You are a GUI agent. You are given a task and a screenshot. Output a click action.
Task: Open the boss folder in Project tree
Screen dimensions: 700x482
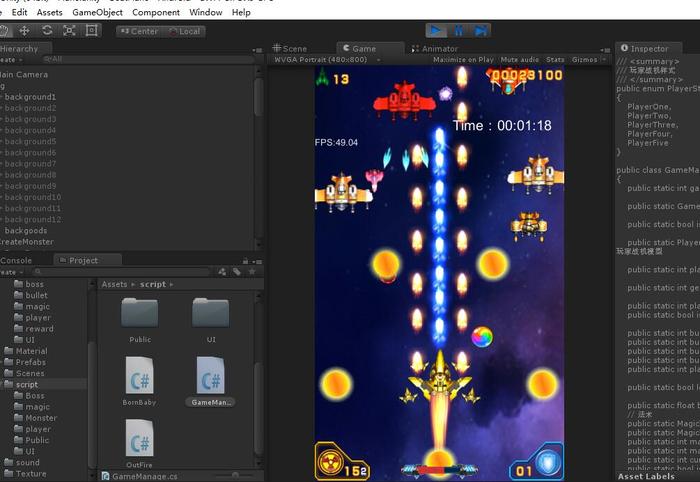click(29, 284)
